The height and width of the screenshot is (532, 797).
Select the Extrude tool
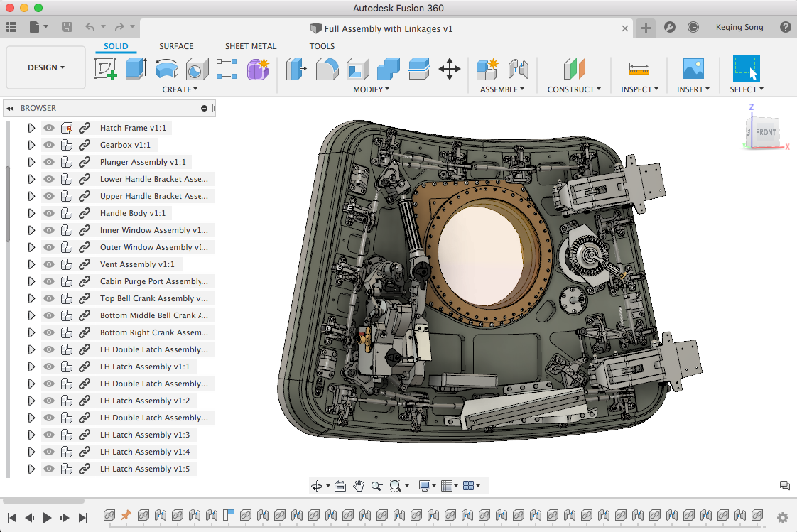[136, 69]
